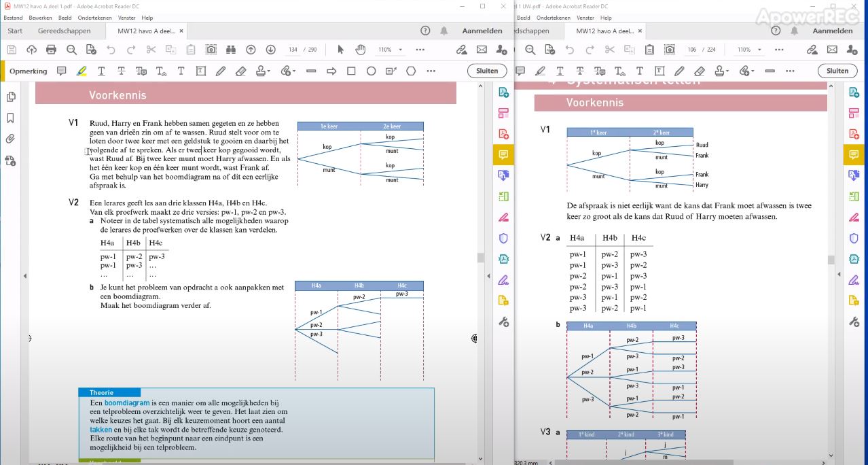Click Sluiten button in UW.pdf comment toolbar
Viewport: 868px width, 465px height.
(837, 71)
